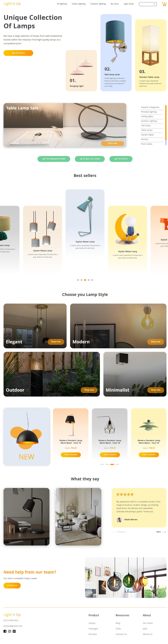Open Table lamps category
The image size is (168, 644).
pyautogui.click(x=147, y=130)
